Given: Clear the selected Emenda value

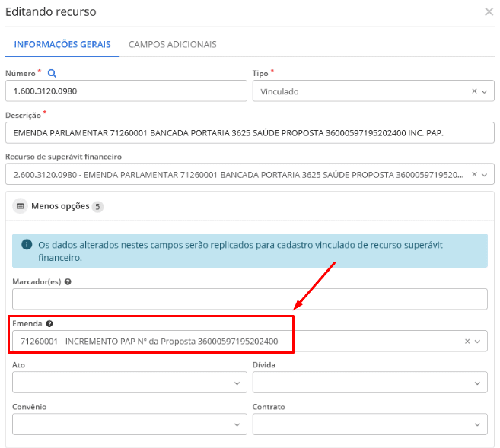Looking at the screenshot, I should (x=468, y=342).
